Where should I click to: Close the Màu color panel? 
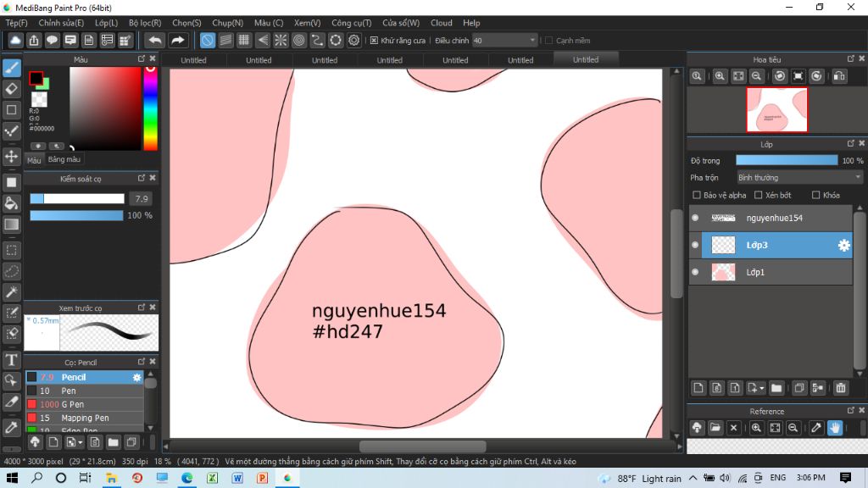pyautogui.click(x=153, y=58)
